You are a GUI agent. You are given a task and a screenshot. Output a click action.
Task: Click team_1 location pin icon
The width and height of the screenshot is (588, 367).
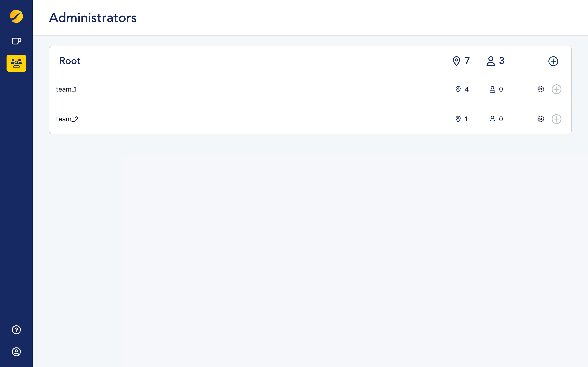[458, 89]
